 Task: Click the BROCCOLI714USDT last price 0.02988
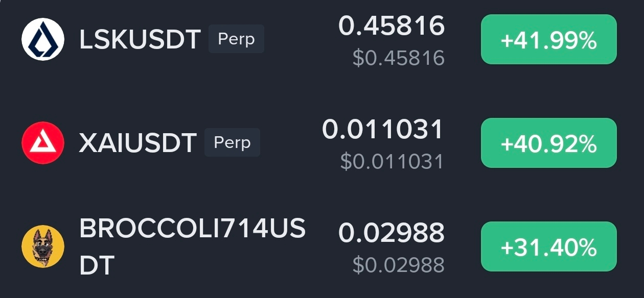point(392,233)
